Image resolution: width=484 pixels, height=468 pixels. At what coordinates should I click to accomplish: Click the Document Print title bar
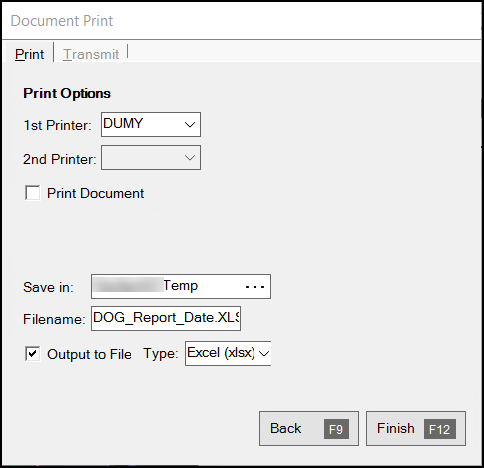click(x=242, y=21)
